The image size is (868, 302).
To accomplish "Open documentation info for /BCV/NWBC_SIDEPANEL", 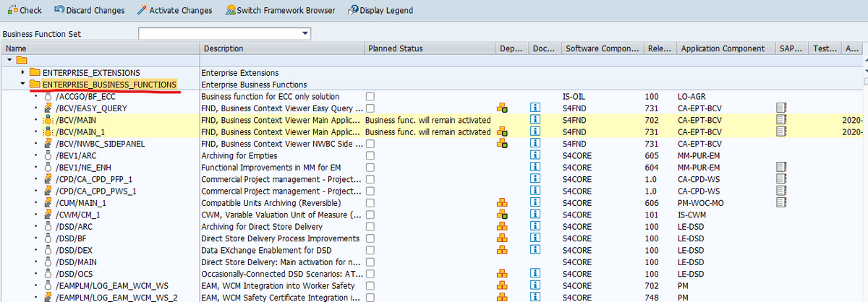I will [536, 144].
